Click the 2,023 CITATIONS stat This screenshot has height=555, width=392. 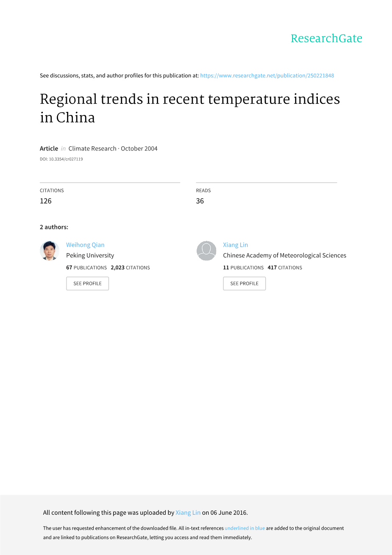click(130, 268)
